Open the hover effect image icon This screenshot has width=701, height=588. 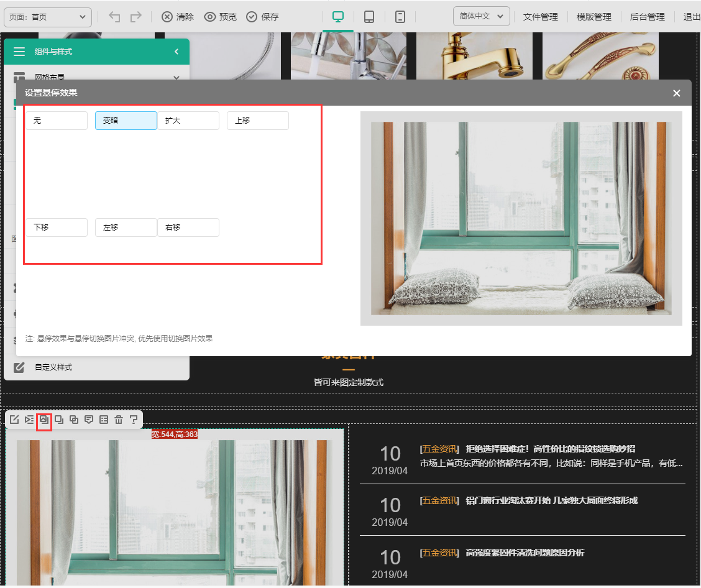point(44,420)
